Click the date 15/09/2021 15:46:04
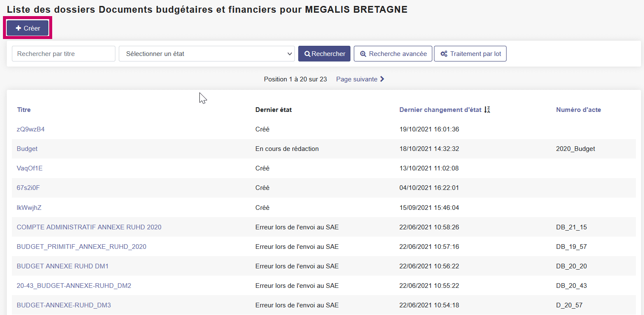 tap(429, 208)
